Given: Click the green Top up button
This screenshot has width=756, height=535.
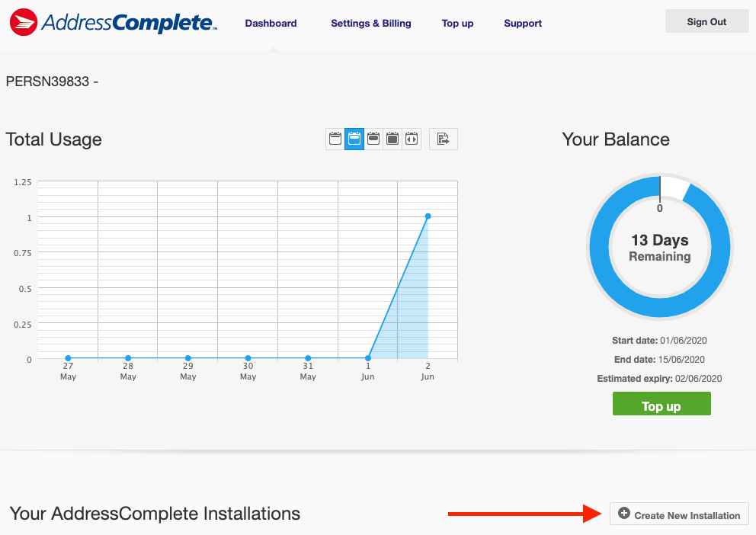Looking at the screenshot, I should (661, 405).
